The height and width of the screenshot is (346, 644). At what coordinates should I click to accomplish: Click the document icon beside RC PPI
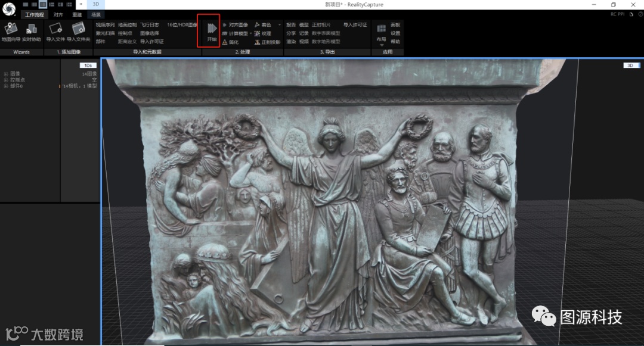pyautogui.click(x=631, y=14)
